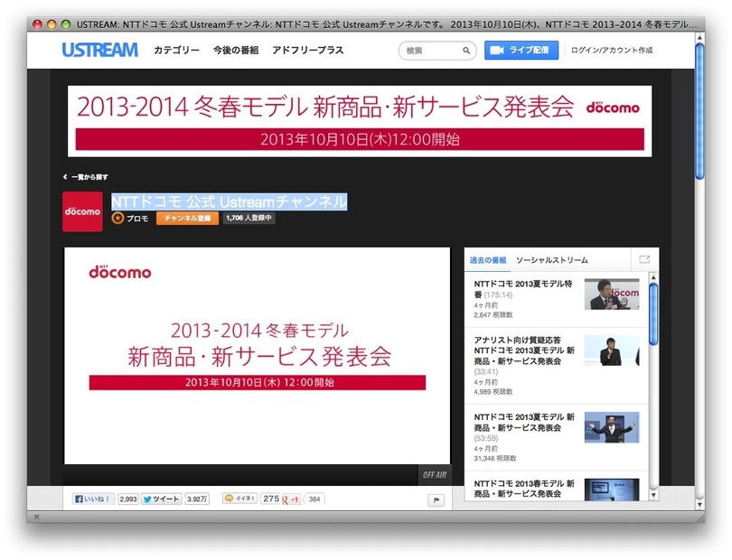Click the 2,993 like count
This screenshot has width=732, height=560.
128,499
